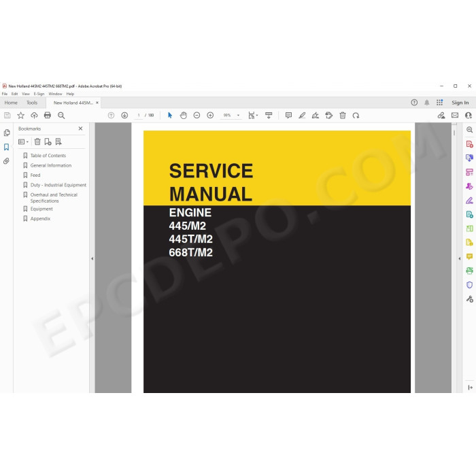Click the page number input field
The width and height of the screenshot is (476, 476).
(139, 116)
